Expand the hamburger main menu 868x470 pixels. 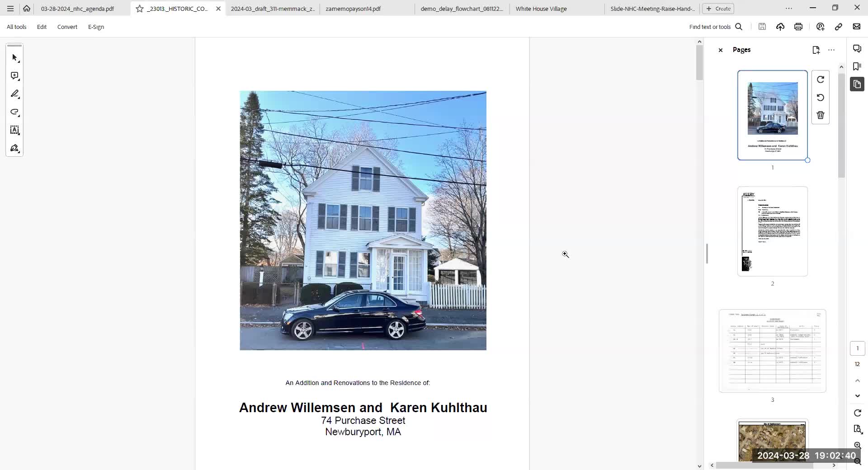[x=10, y=9]
